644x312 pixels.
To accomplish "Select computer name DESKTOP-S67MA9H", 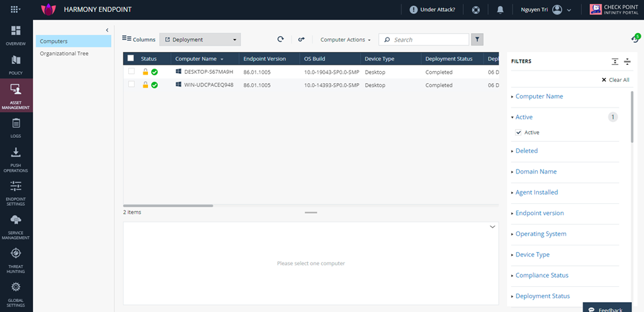I will pos(209,72).
